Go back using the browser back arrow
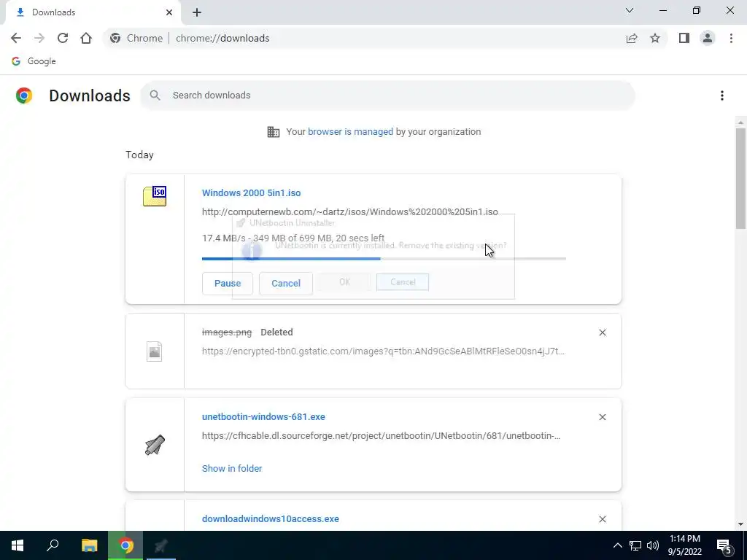 point(16,38)
